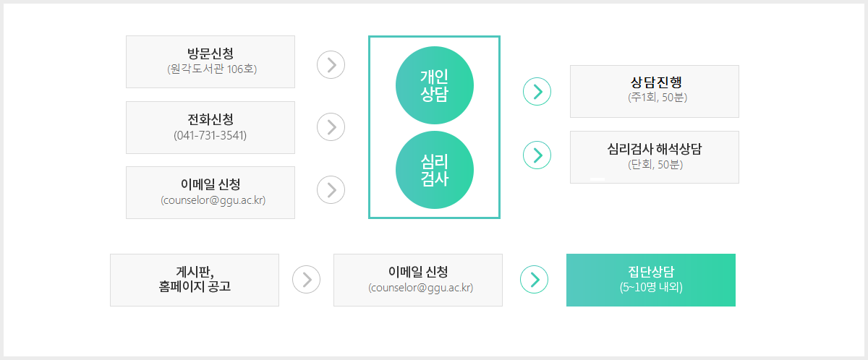Open the 심리검사 해석상담 box
The width and height of the screenshot is (868, 360).
tap(655, 157)
